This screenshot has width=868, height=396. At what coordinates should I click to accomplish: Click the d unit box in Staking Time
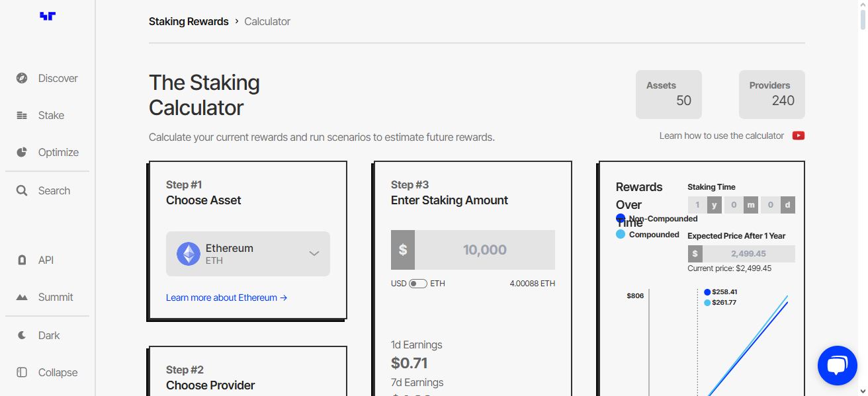coord(788,205)
